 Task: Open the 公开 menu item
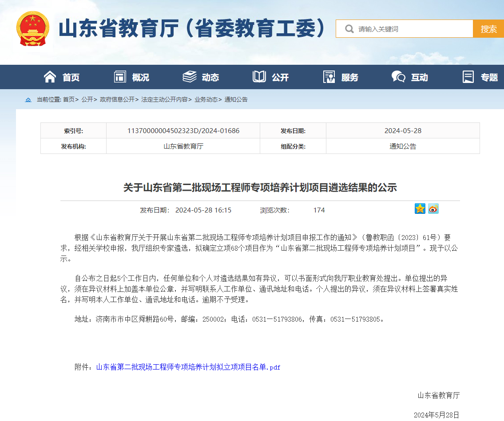click(280, 77)
